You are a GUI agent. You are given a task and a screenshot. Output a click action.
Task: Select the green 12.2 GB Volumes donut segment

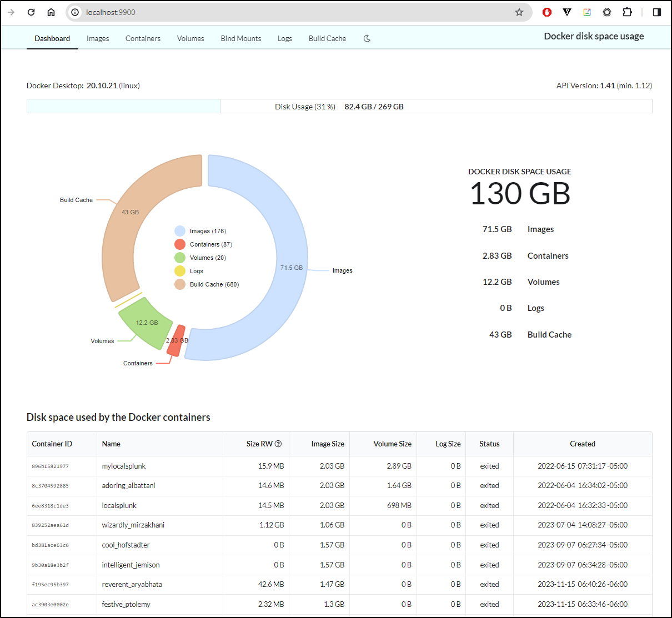click(146, 323)
